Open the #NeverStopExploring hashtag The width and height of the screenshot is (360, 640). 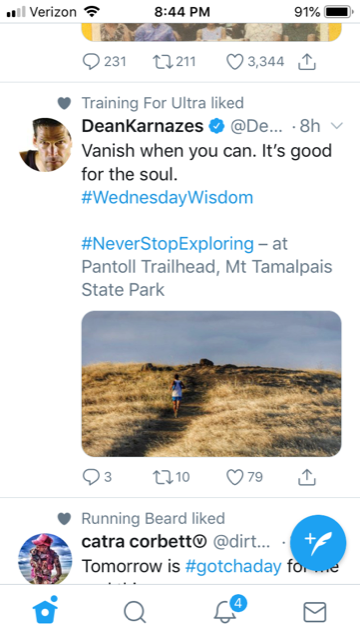[168, 244]
